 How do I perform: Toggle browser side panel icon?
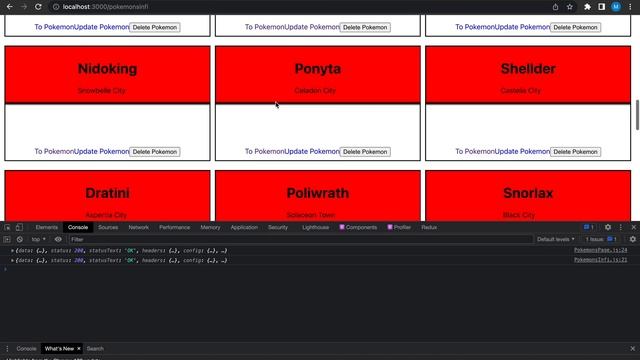coord(601,7)
